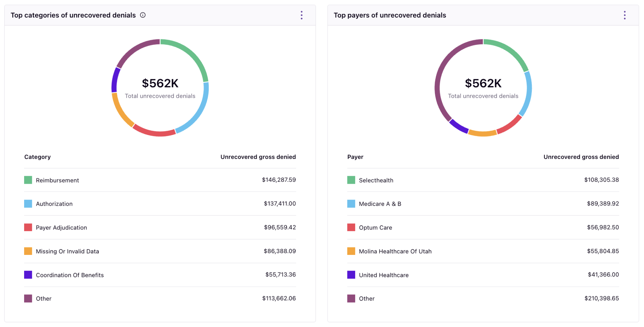Click the $562K total in payers donut
Image resolution: width=644 pixels, height=327 pixels.
(483, 83)
